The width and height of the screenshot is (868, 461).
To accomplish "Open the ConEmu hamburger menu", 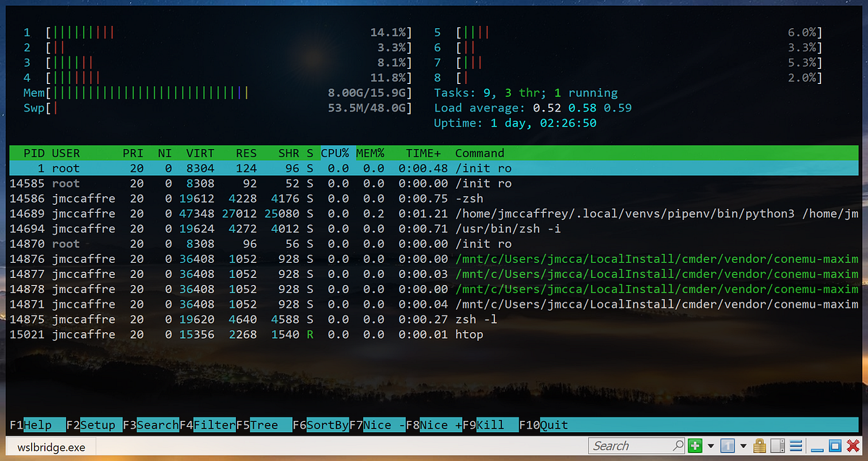I will (x=796, y=446).
